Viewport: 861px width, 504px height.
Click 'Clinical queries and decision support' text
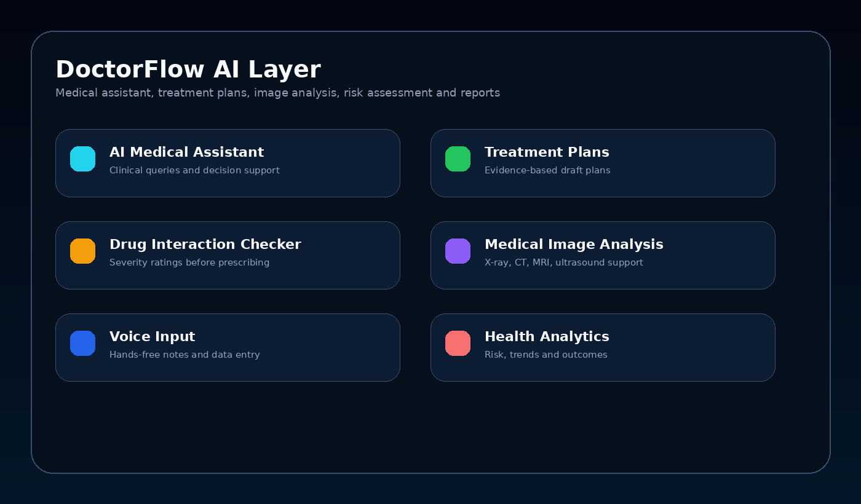[x=194, y=170]
